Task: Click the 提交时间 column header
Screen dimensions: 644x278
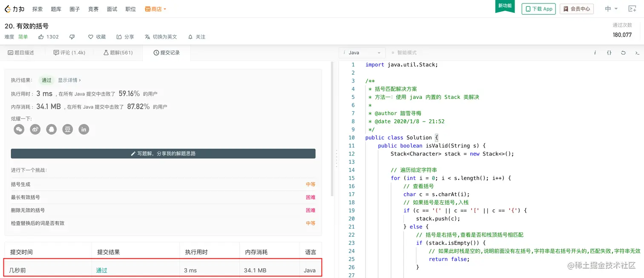Action: pos(21,252)
